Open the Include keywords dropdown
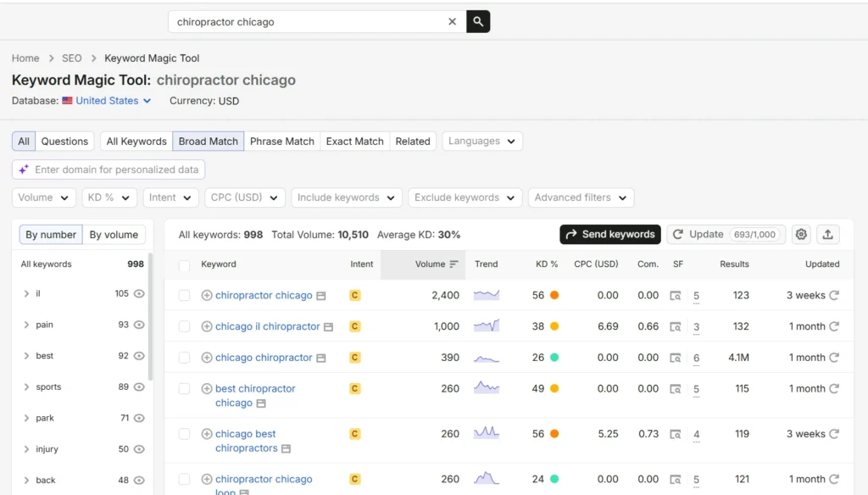 tap(347, 197)
